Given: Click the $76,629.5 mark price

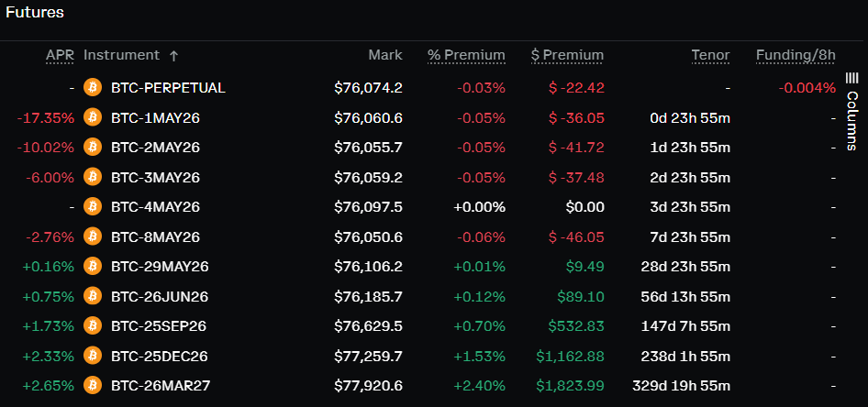Looking at the screenshot, I should (x=368, y=327).
